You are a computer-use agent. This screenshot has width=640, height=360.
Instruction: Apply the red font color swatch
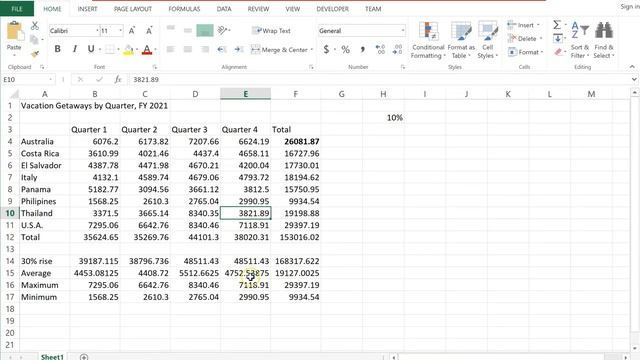pyautogui.click(x=147, y=50)
